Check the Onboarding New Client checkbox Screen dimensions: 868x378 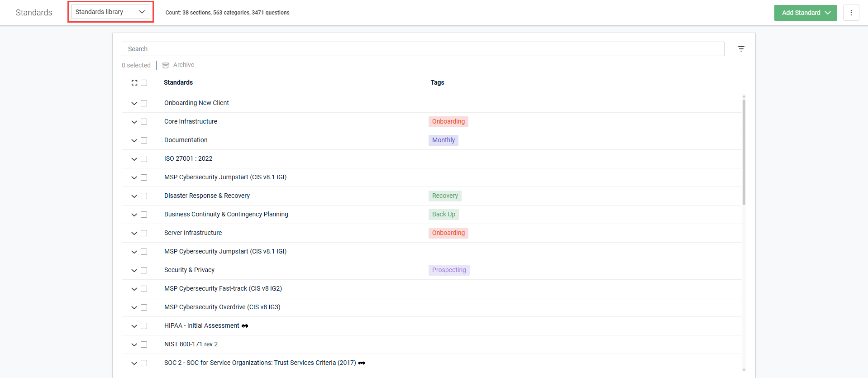pyautogui.click(x=144, y=103)
